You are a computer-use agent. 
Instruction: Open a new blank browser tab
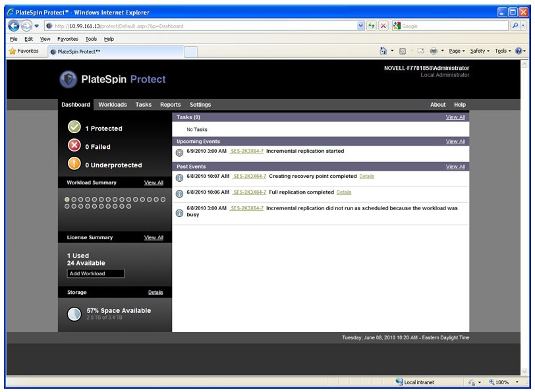coord(190,52)
